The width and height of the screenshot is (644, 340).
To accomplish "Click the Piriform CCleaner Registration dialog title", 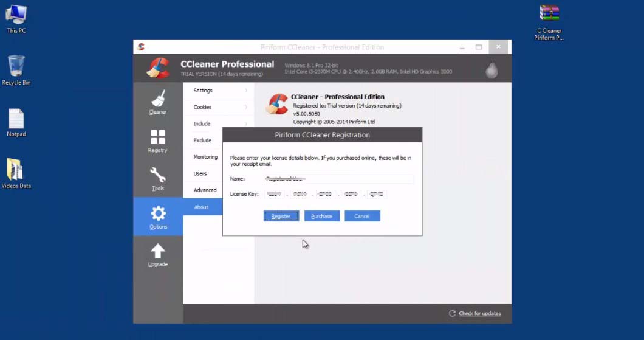I will (x=322, y=135).
